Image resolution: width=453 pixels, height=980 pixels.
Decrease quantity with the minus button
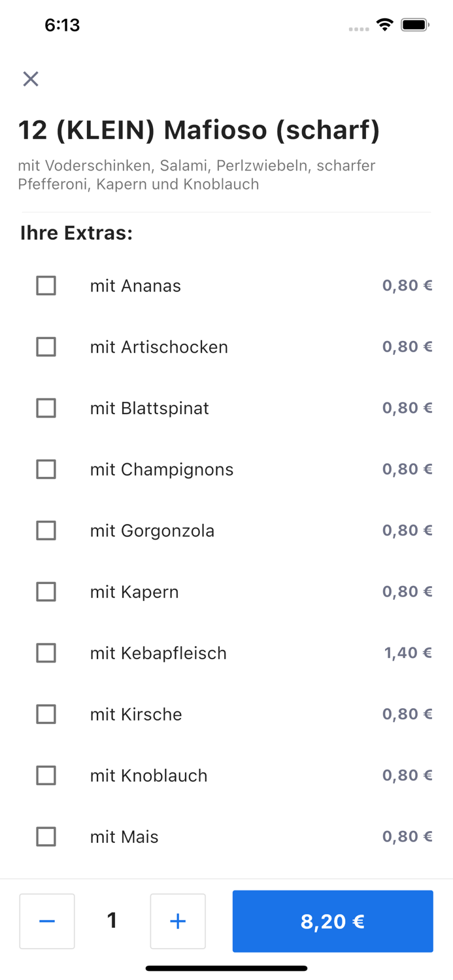click(46, 921)
